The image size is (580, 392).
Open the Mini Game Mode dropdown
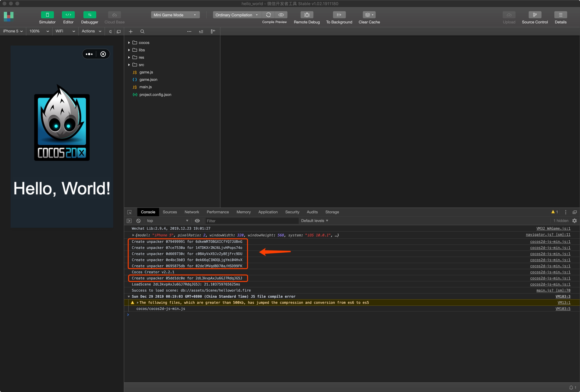(175, 15)
